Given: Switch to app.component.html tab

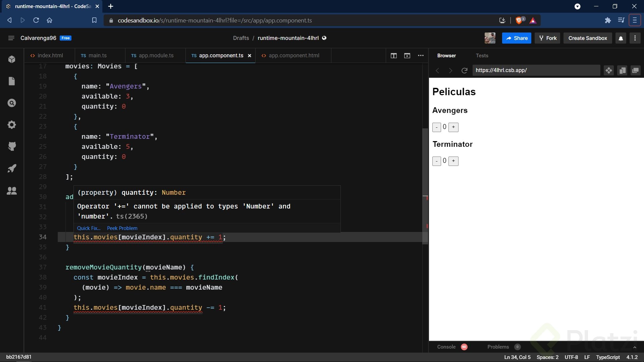Looking at the screenshot, I should tap(293, 56).
